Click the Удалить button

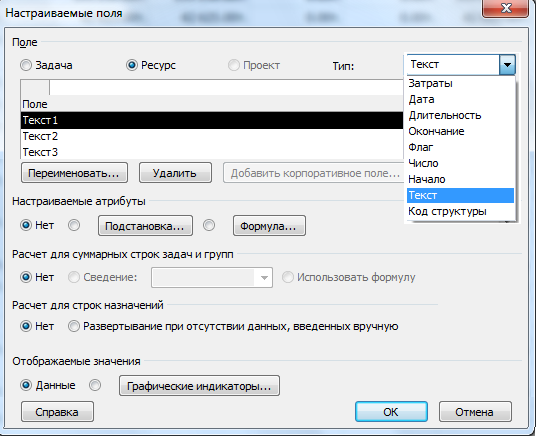pyautogui.click(x=175, y=173)
